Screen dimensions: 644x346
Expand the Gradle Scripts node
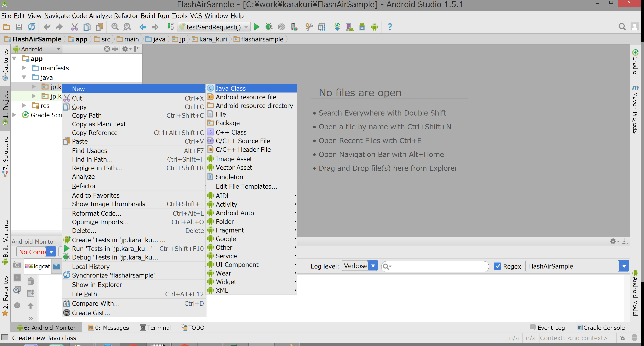[14, 115]
